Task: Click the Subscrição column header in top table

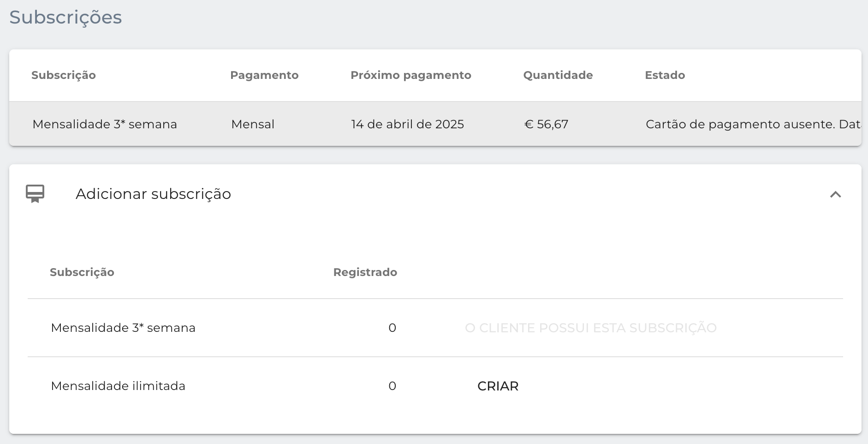Action: [x=64, y=75]
